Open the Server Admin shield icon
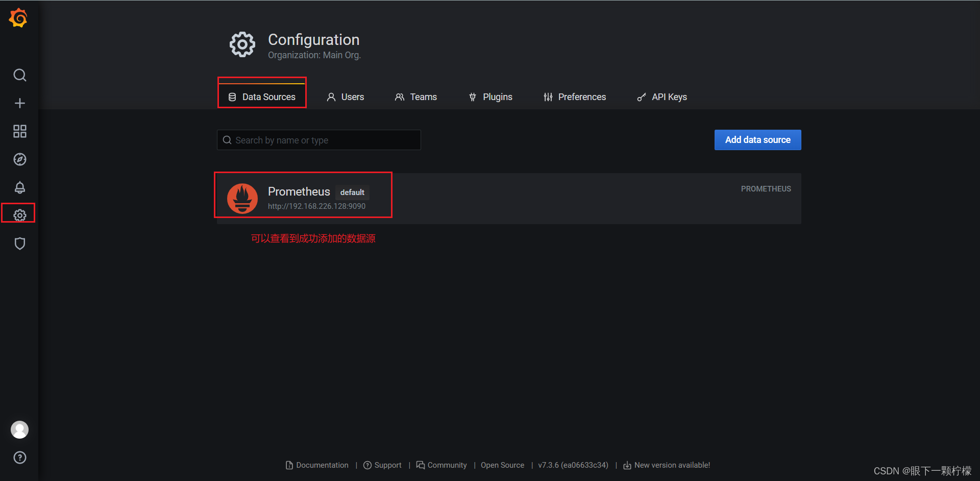 (x=20, y=244)
